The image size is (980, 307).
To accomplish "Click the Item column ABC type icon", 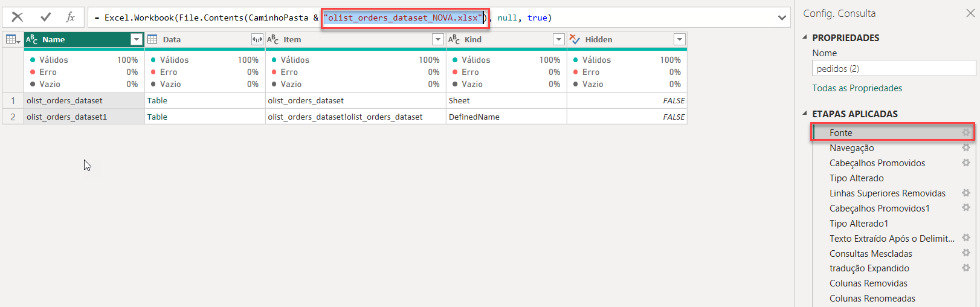I will [273, 39].
